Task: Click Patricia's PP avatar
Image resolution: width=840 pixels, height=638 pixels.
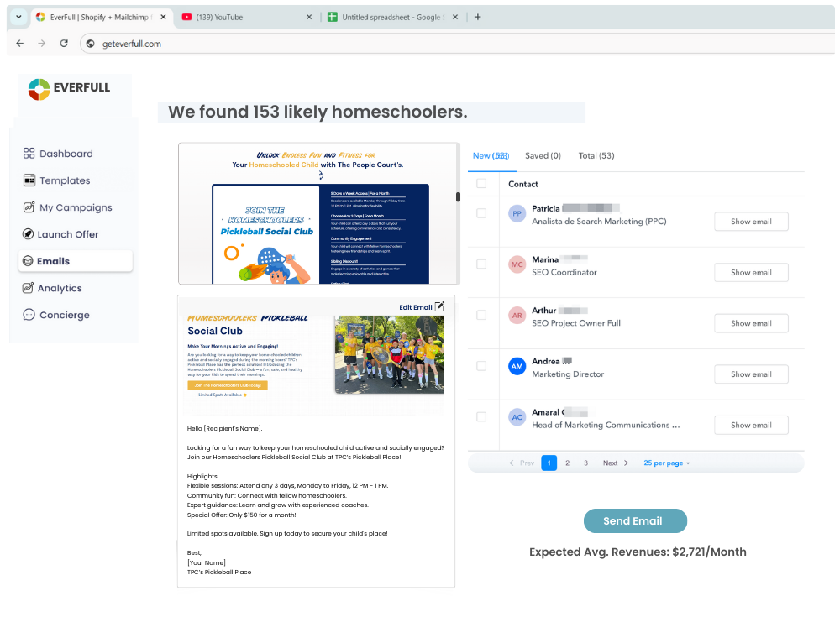Action: (517, 213)
